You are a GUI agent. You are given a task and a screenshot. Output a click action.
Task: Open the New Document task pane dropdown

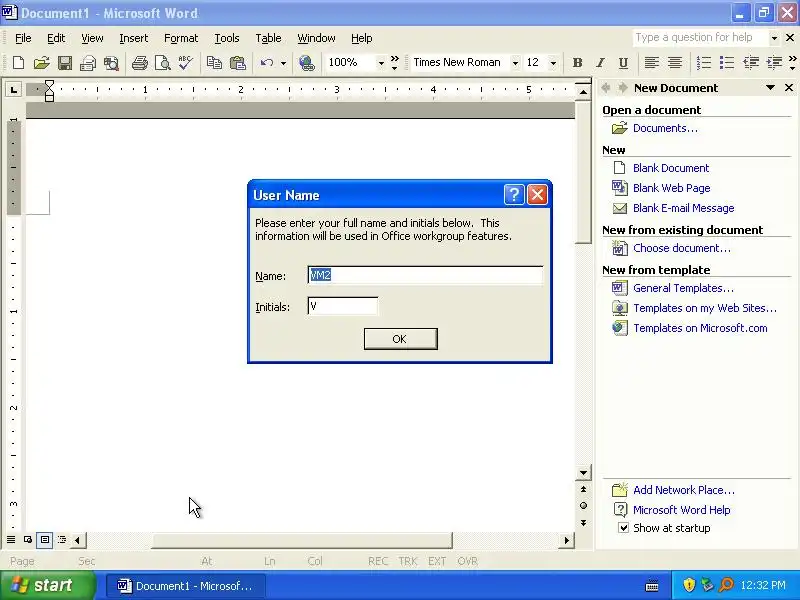770,88
